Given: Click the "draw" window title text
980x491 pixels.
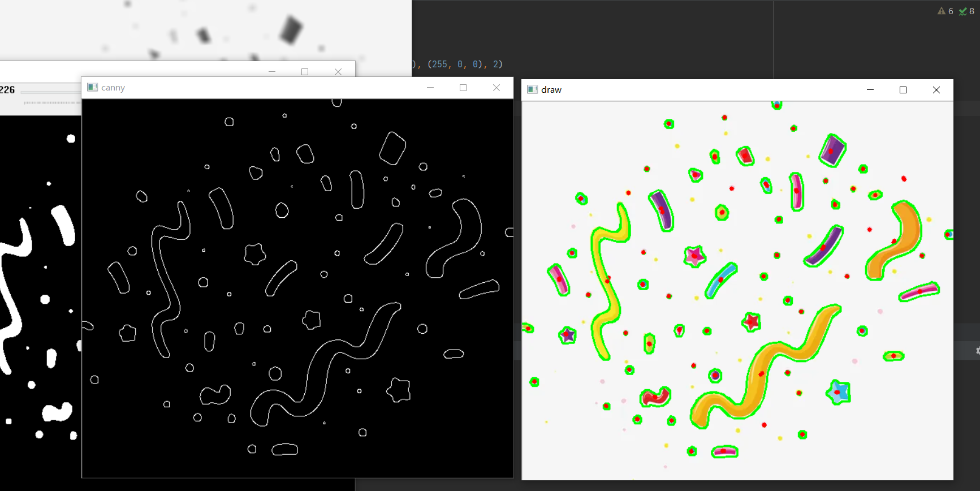Looking at the screenshot, I should [551, 90].
